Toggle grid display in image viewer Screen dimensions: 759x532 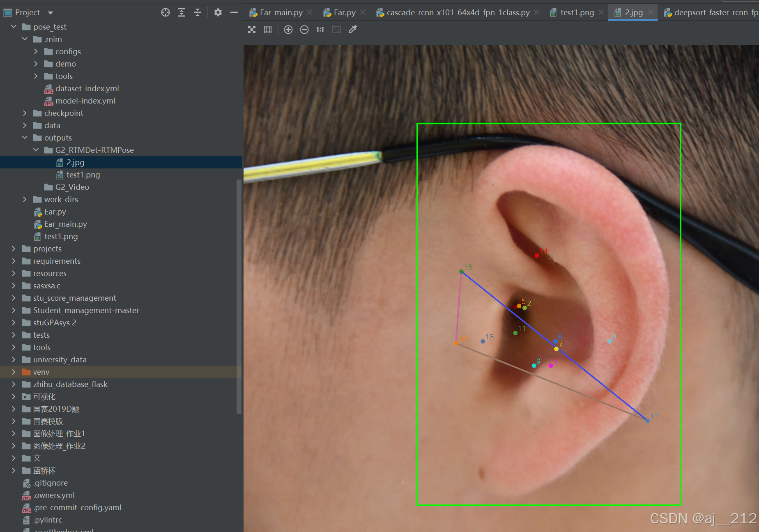268,30
